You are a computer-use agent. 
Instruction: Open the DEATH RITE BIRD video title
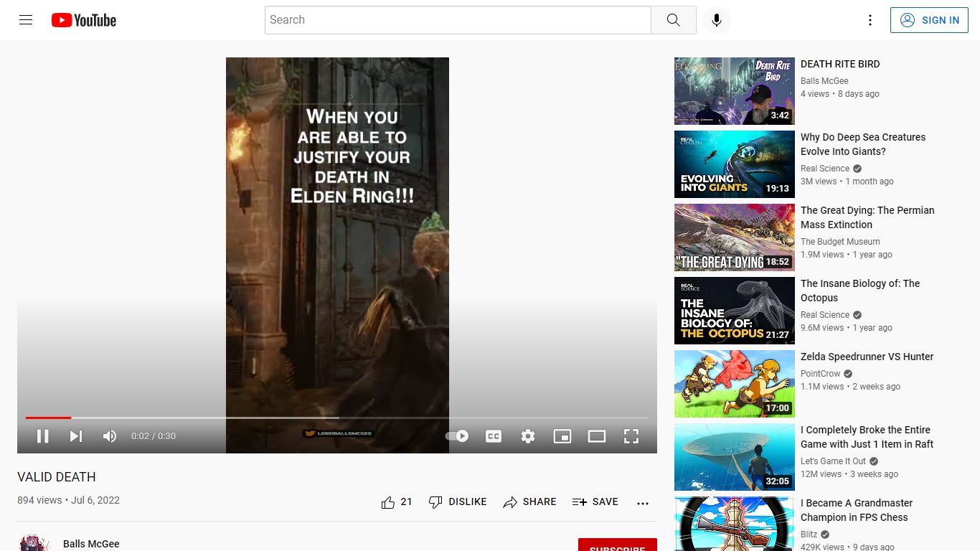(840, 64)
